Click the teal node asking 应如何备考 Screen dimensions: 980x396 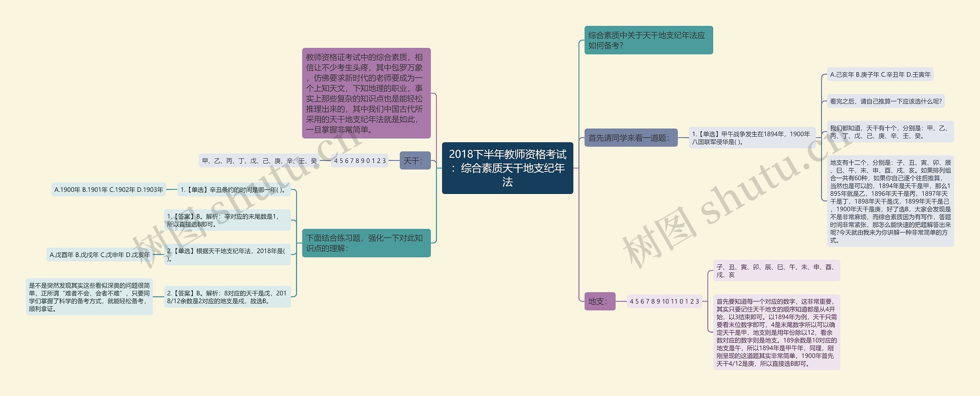coord(648,40)
